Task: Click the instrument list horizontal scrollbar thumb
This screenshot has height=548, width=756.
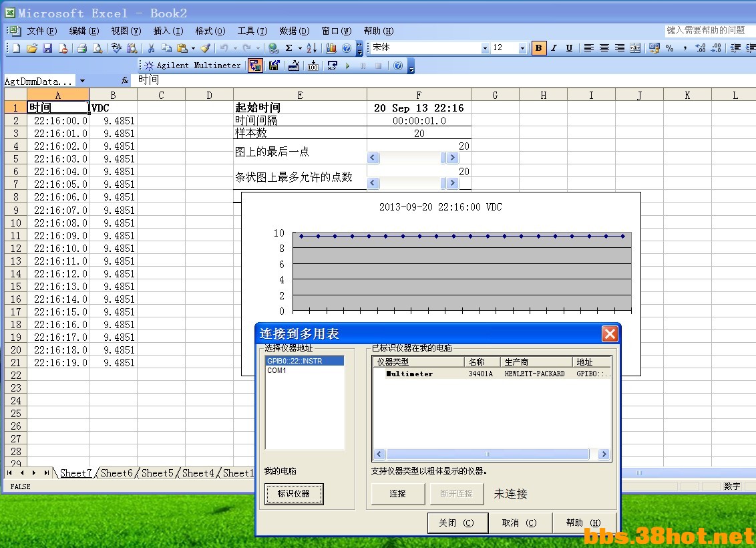Action: point(488,454)
